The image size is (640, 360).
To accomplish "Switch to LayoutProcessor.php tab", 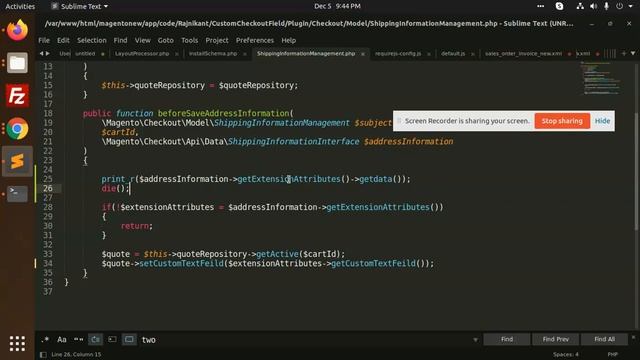I will tap(142, 53).
